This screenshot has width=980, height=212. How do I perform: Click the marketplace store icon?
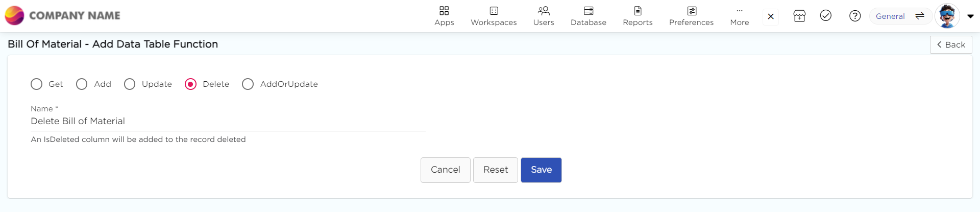[x=799, y=16]
